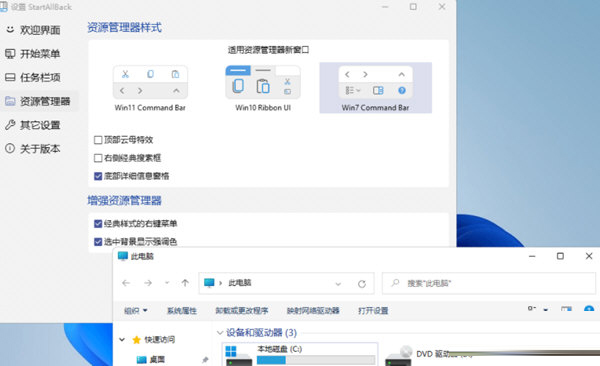
Task: Click the forward arrow in 此电脑 window
Action: pos(148,283)
